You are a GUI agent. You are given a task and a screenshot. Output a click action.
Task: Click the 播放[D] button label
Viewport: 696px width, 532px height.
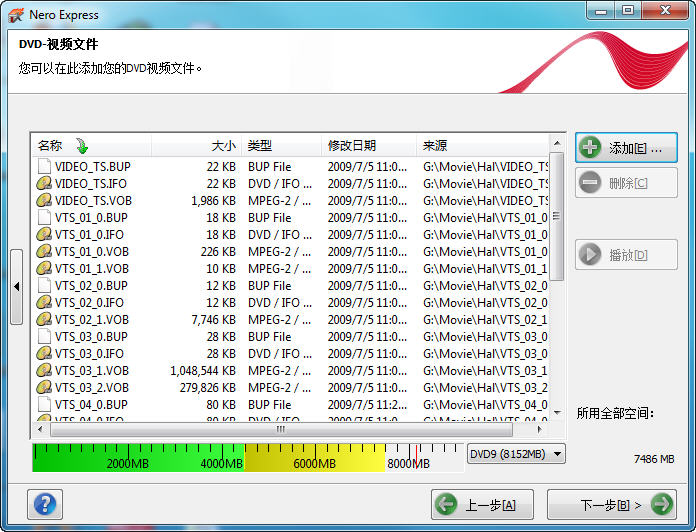pyautogui.click(x=628, y=255)
